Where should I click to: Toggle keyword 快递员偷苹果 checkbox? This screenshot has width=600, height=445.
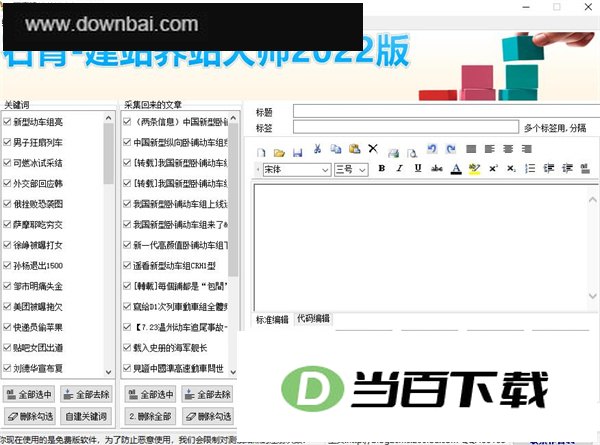point(7,327)
